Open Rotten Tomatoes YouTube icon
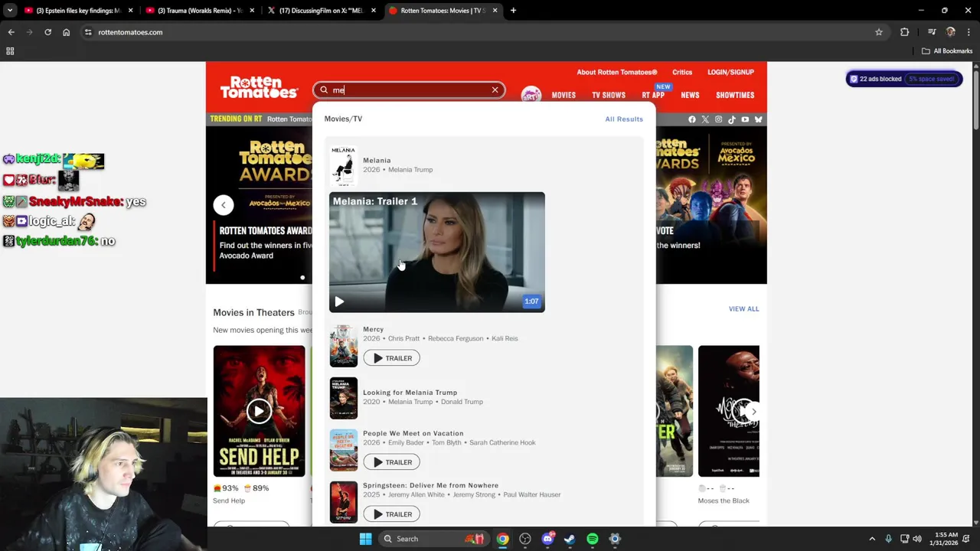This screenshot has width=980, height=551. pos(745,119)
